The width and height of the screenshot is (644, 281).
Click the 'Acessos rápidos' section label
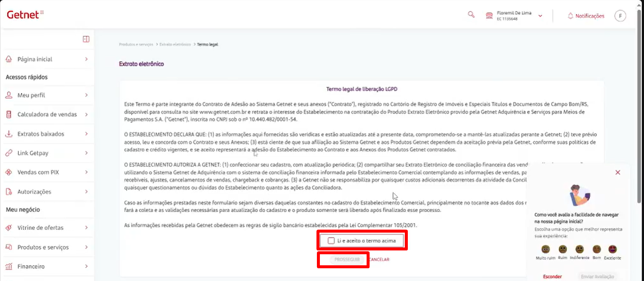click(26, 77)
